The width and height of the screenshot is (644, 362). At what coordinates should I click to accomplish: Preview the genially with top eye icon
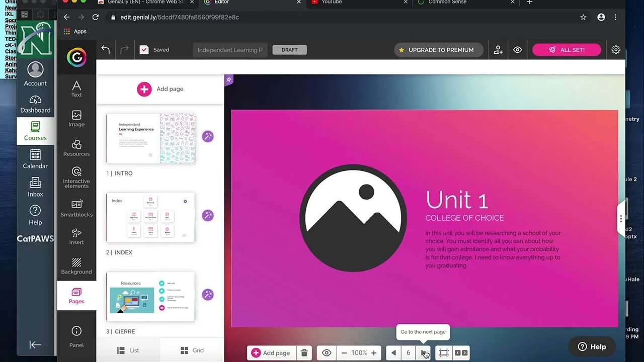coord(517,50)
